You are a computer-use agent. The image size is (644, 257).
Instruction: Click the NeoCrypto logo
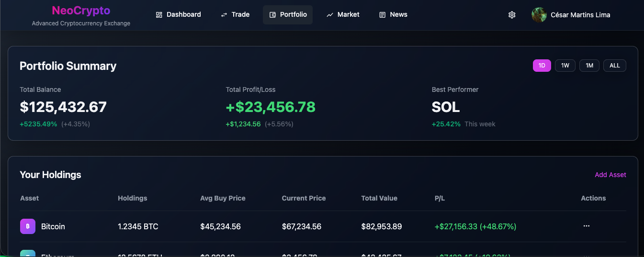(x=81, y=11)
